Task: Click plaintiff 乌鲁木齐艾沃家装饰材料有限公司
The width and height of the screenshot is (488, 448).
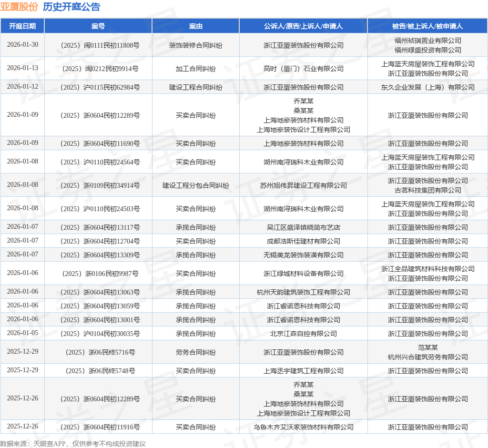Action: (304, 427)
